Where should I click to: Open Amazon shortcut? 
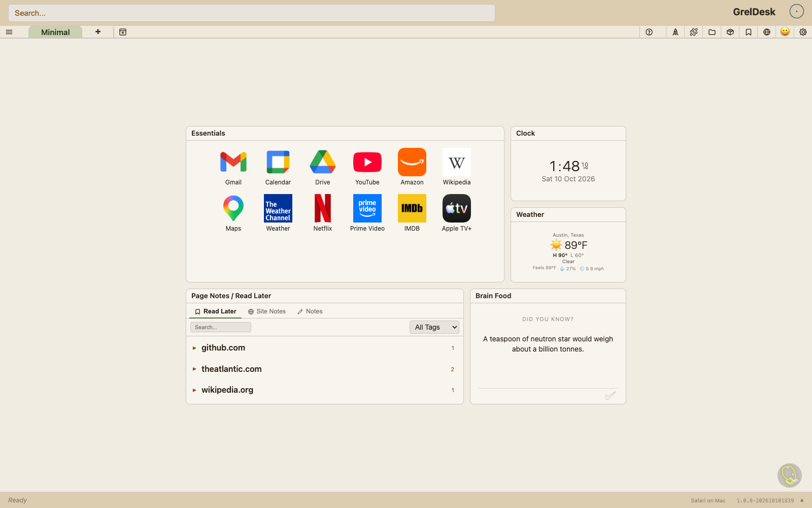click(412, 167)
